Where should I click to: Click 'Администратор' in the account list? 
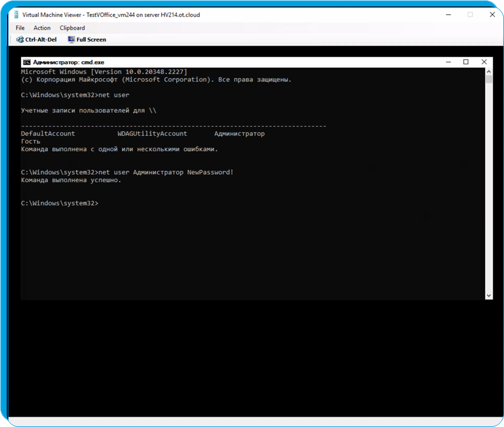[240, 134]
